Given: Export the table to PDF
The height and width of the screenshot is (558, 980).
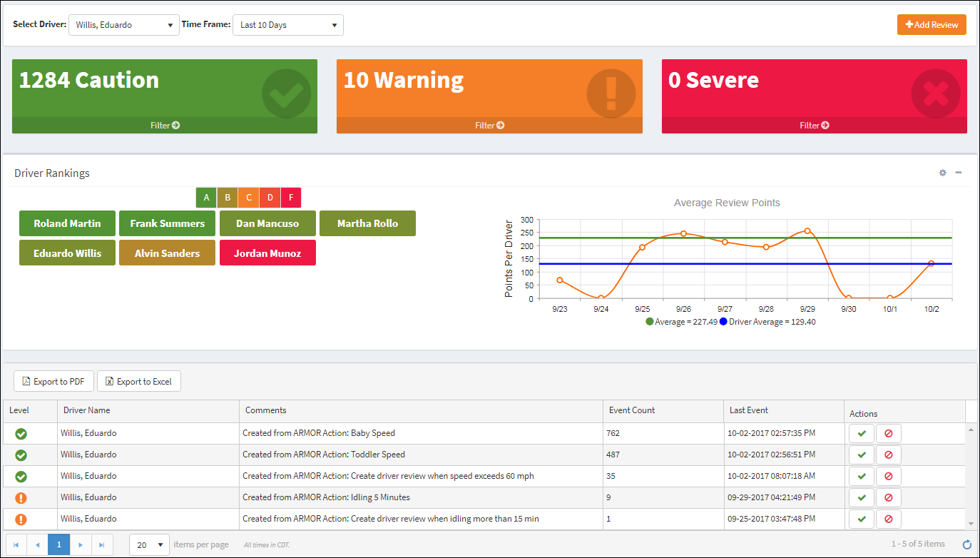Looking at the screenshot, I should (53, 381).
